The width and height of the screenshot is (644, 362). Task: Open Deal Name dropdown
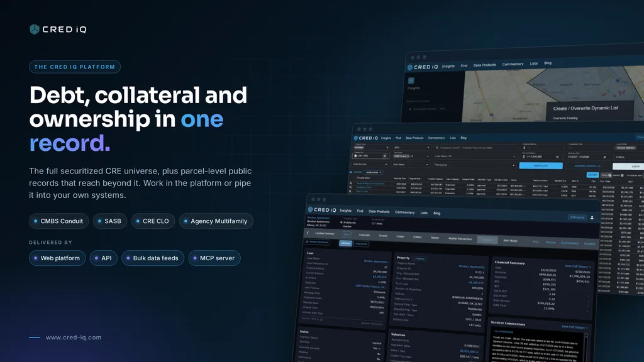(411, 165)
